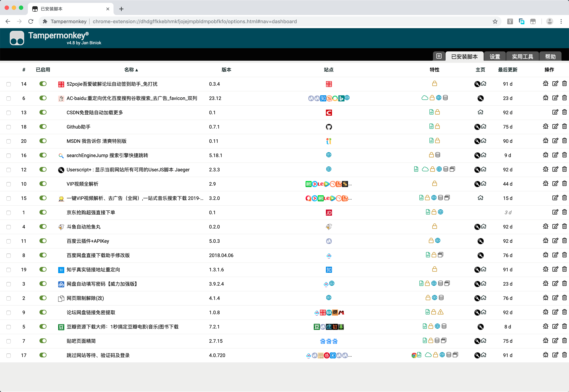
Task: Disable Github助手 script
Action: pos(43,127)
